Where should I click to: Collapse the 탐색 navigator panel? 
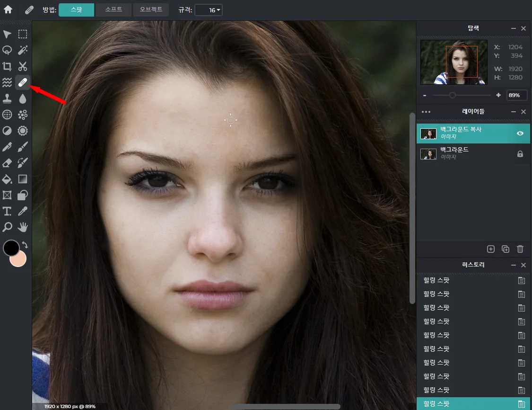pos(514,28)
